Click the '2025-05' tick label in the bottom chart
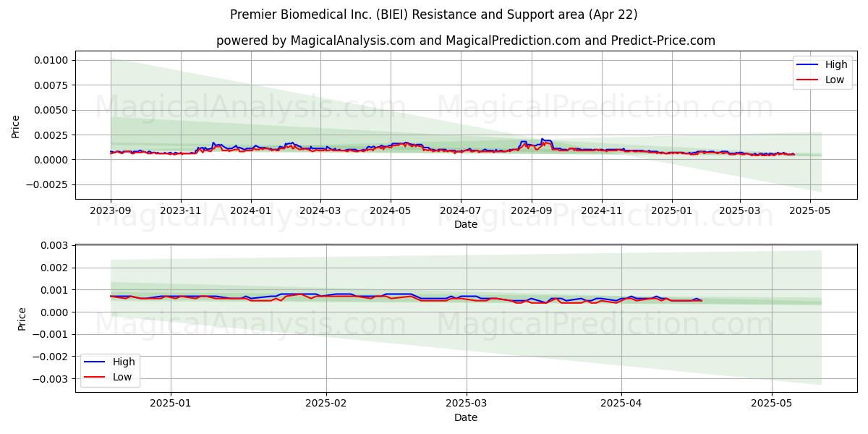Viewport: 868px width, 434px height. (x=772, y=403)
